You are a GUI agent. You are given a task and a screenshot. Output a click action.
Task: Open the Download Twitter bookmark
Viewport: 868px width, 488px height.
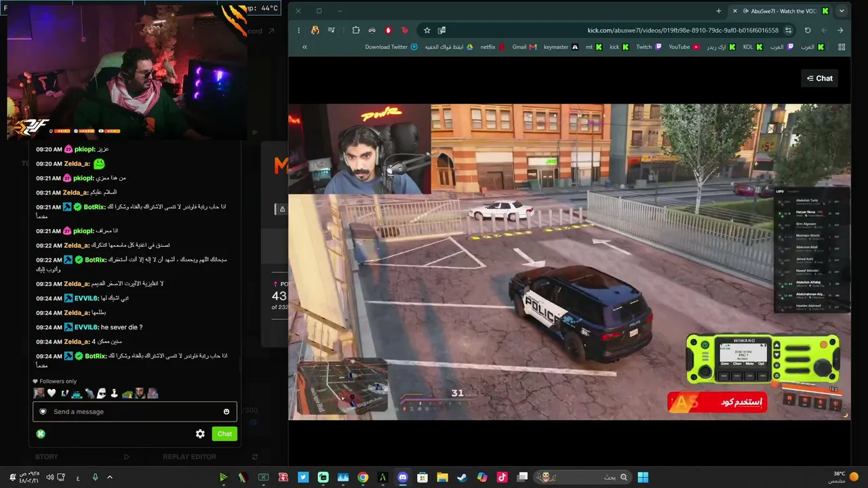tap(391, 47)
